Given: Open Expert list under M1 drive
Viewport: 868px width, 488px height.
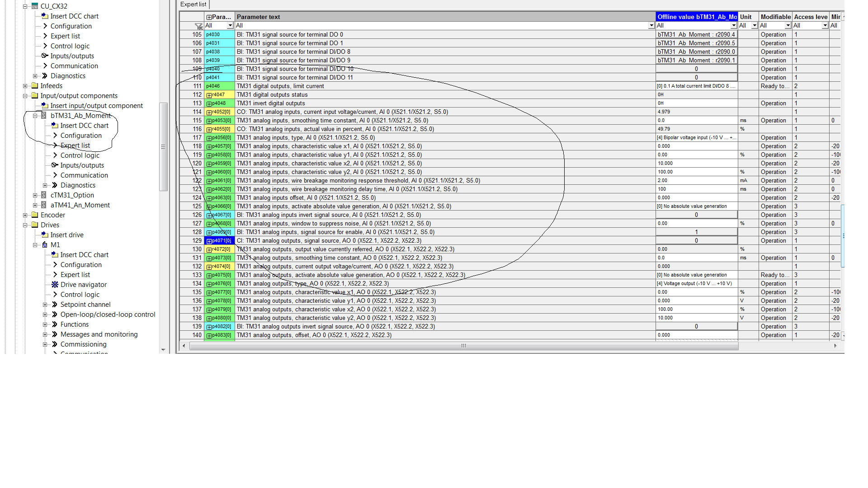Looking at the screenshot, I should tap(75, 275).
